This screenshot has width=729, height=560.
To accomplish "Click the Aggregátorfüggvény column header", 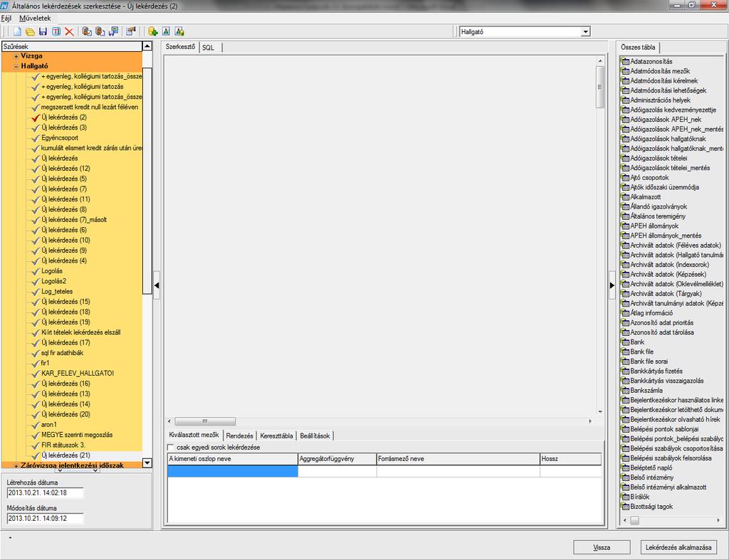I will tap(337, 459).
